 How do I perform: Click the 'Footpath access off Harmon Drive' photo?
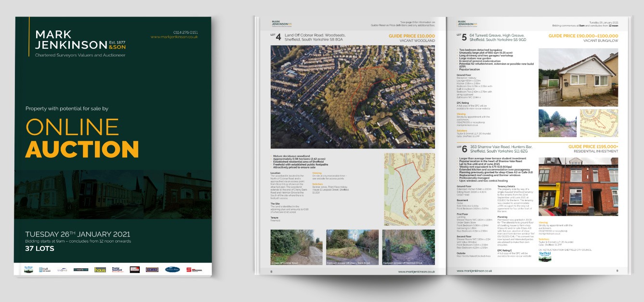(x=408, y=247)
